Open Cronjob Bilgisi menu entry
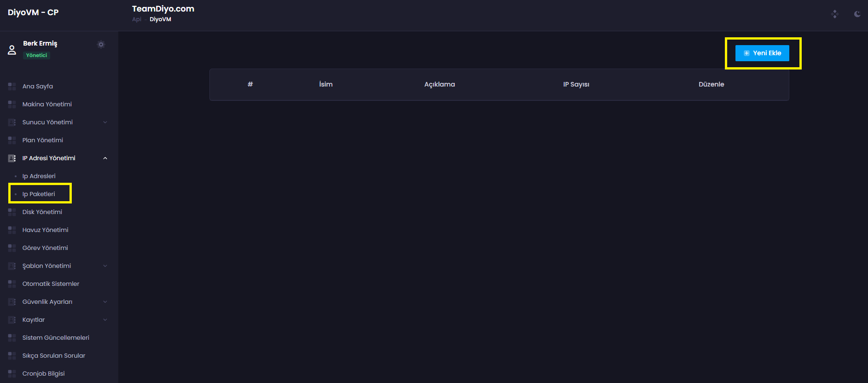 (44, 373)
